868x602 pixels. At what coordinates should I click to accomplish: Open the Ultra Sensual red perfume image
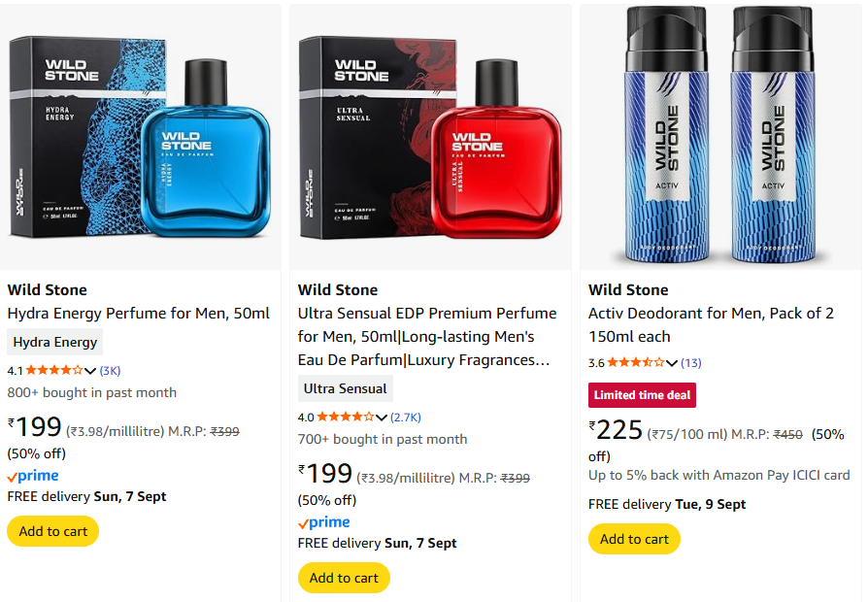pos(432,138)
